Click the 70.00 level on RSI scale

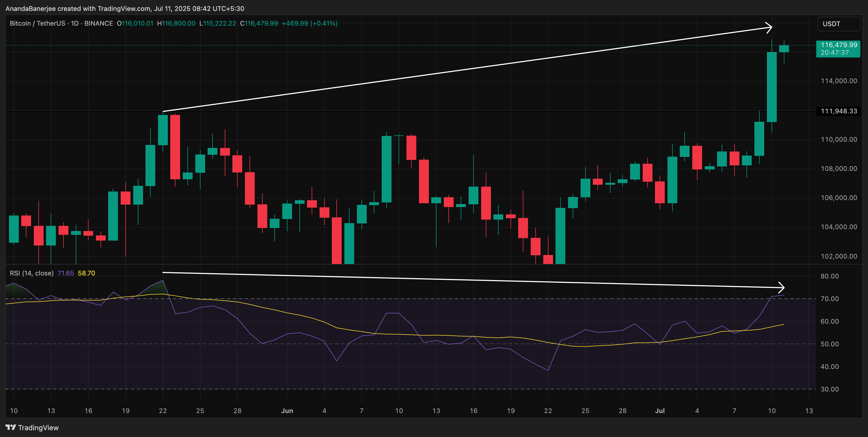click(x=829, y=299)
